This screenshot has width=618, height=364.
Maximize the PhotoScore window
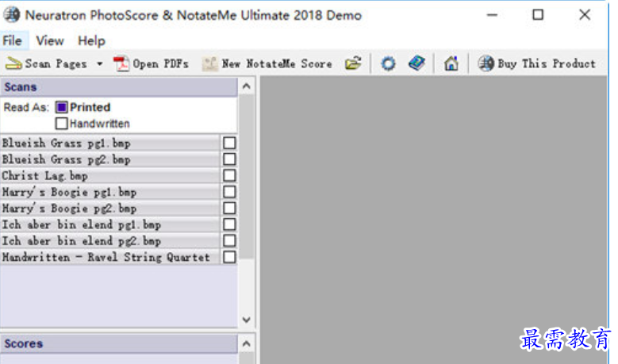538,15
